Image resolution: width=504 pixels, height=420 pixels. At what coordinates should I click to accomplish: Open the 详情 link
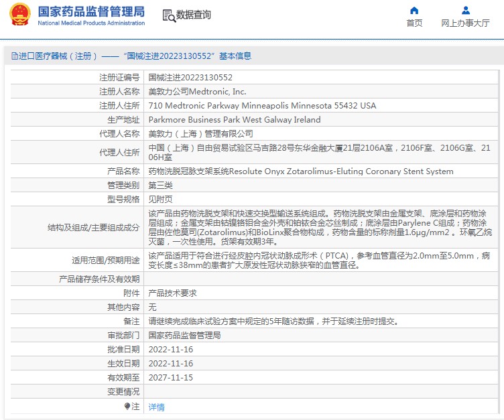(x=156, y=407)
